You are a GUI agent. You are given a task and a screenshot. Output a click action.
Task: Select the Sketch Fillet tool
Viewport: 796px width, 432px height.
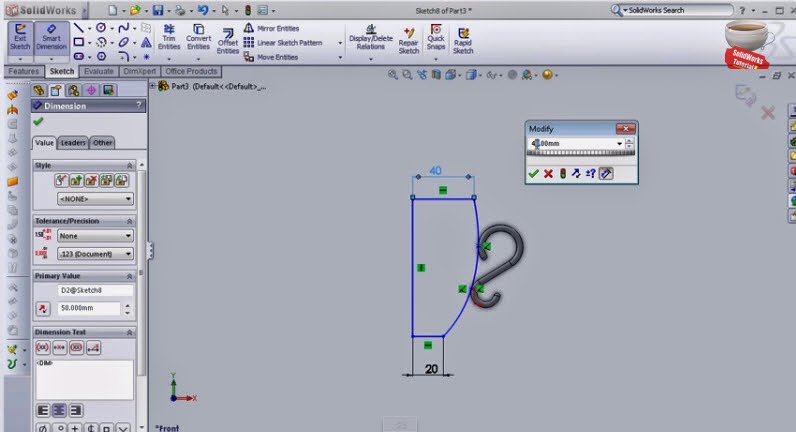123,56
